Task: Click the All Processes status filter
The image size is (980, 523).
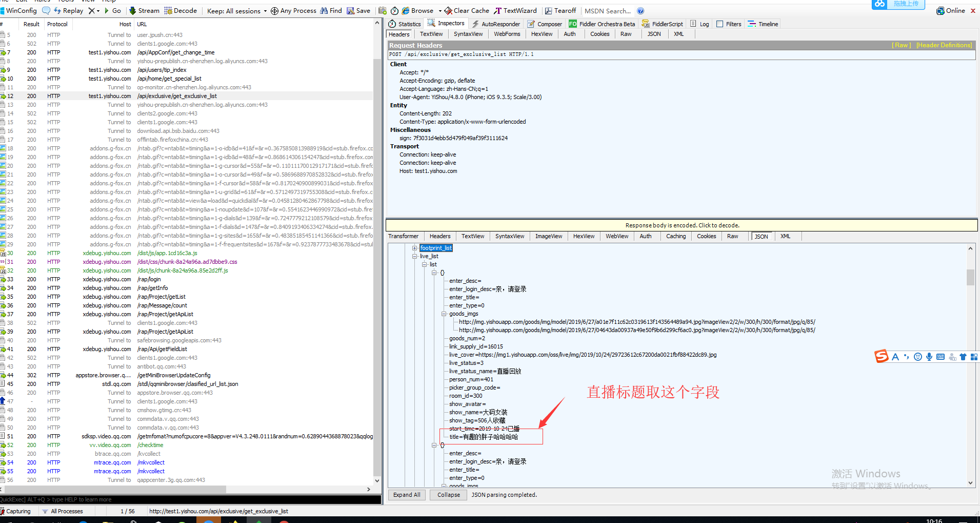Action: pyautogui.click(x=62, y=511)
